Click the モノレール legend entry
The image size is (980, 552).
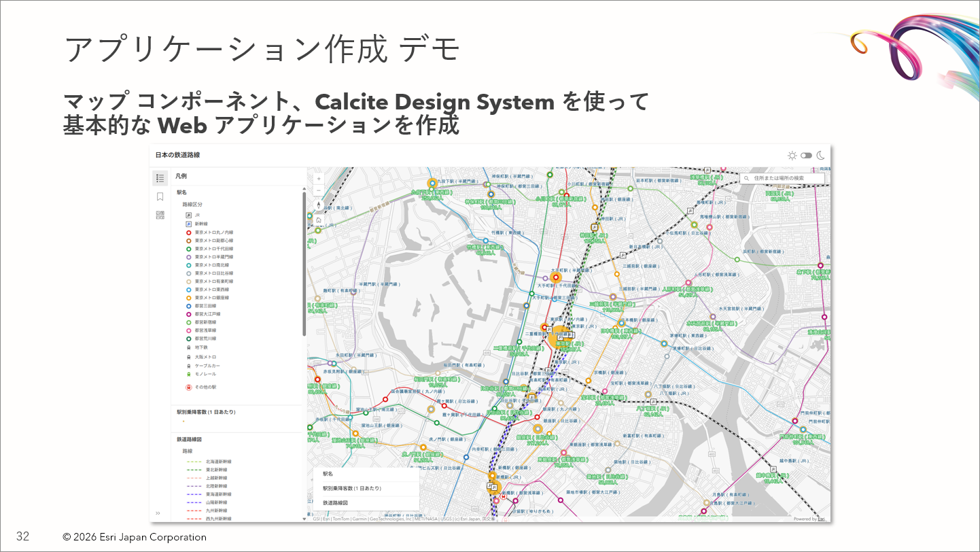click(200, 375)
